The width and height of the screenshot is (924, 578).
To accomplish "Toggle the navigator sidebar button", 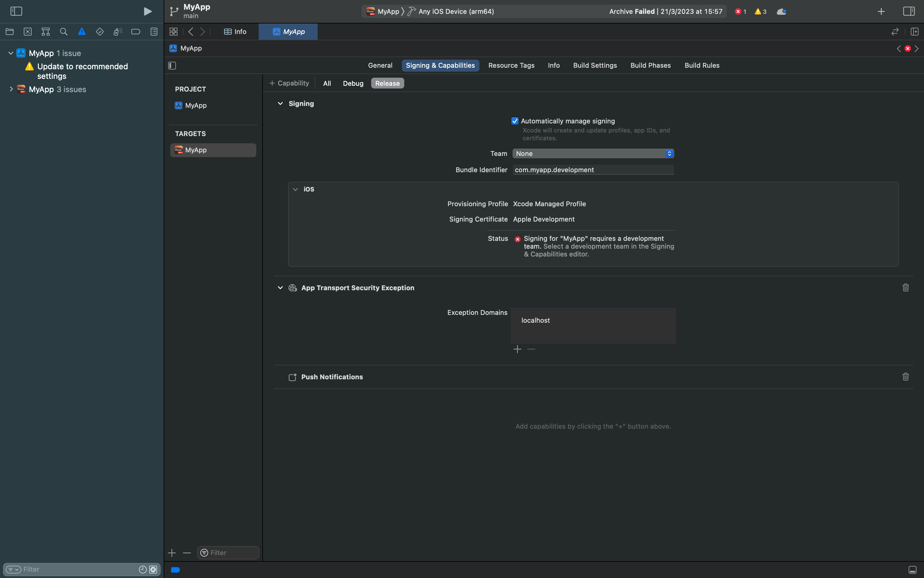I will click(16, 11).
